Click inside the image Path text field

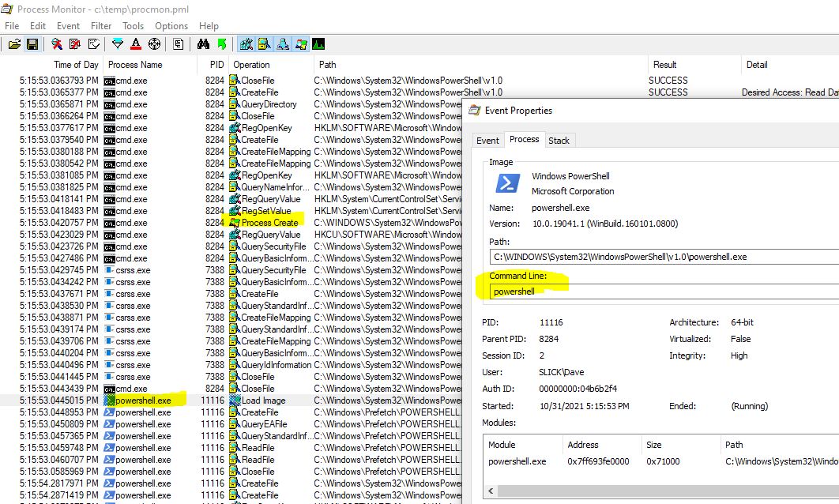coord(664,257)
